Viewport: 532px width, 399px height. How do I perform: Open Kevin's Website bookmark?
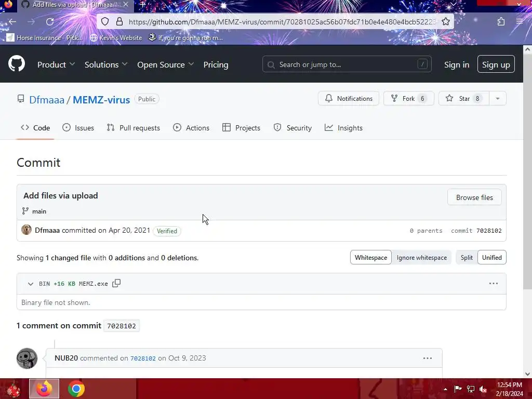(x=116, y=37)
